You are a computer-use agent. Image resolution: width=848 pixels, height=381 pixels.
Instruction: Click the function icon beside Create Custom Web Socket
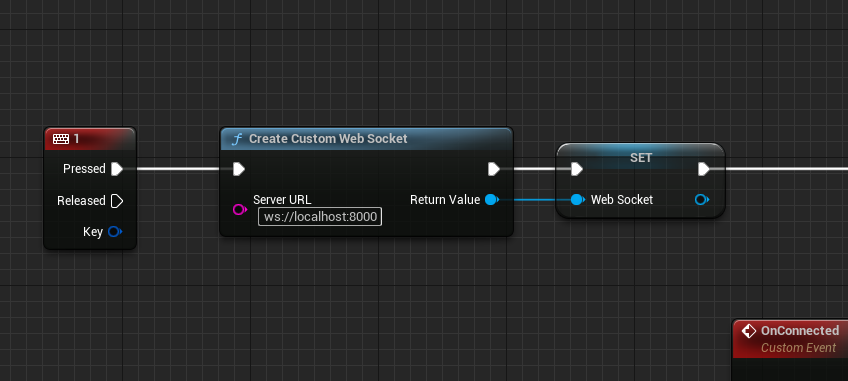(x=236, y=139)
